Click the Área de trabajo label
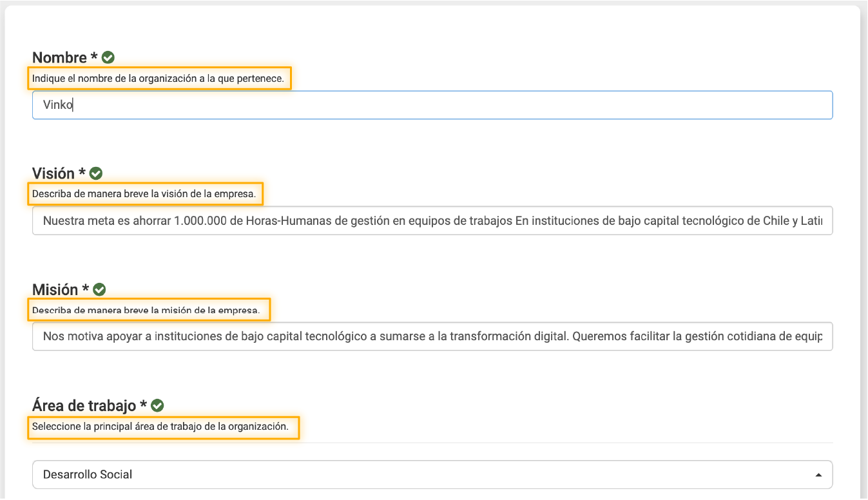The width and height of the screenshot is (868, 500). 90,405
